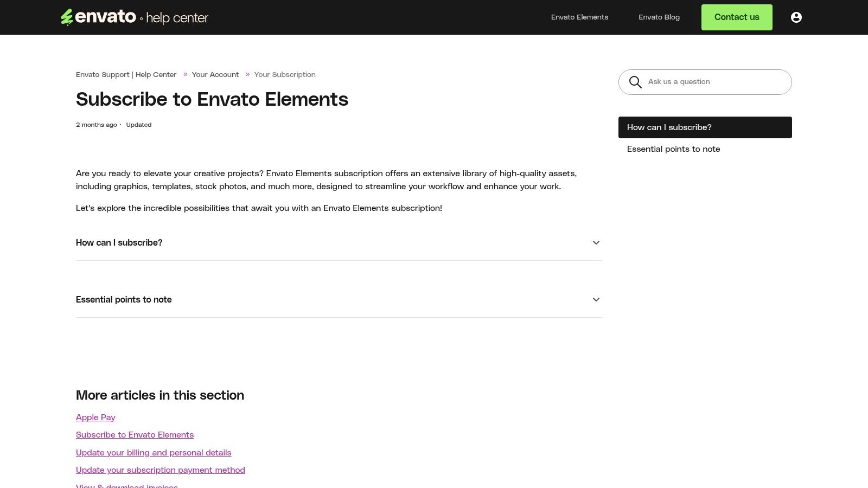The width and height of the screenshot is (868, 488).
Task: Click the search magnifier icon
Action: click(635, 82)
